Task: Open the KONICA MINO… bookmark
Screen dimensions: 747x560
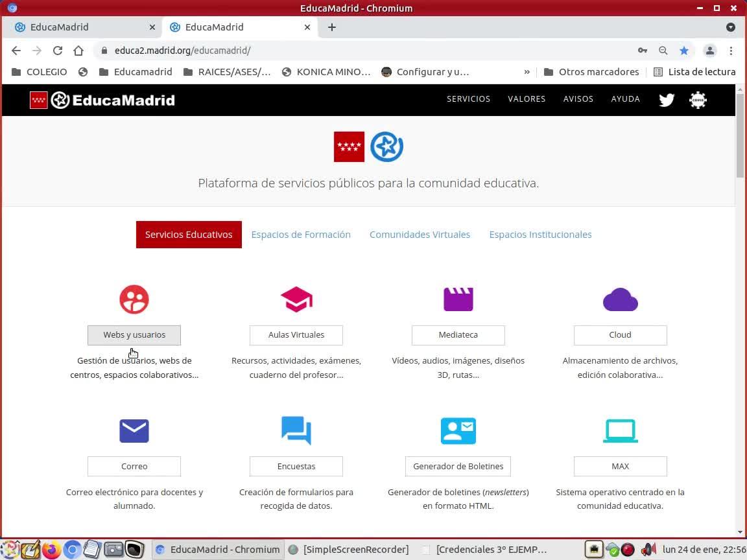Action: [x=326, y=72]
